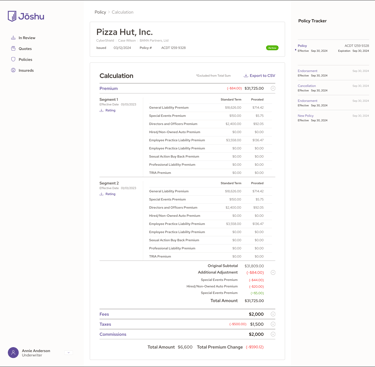Expand the Taxes section
375x367 pixels.
[273, 324]
